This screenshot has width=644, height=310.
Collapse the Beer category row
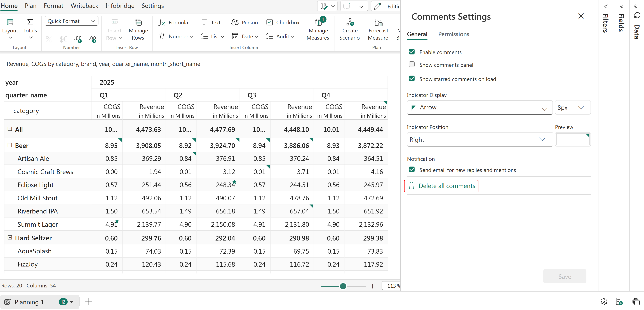[x=10, y=145]
